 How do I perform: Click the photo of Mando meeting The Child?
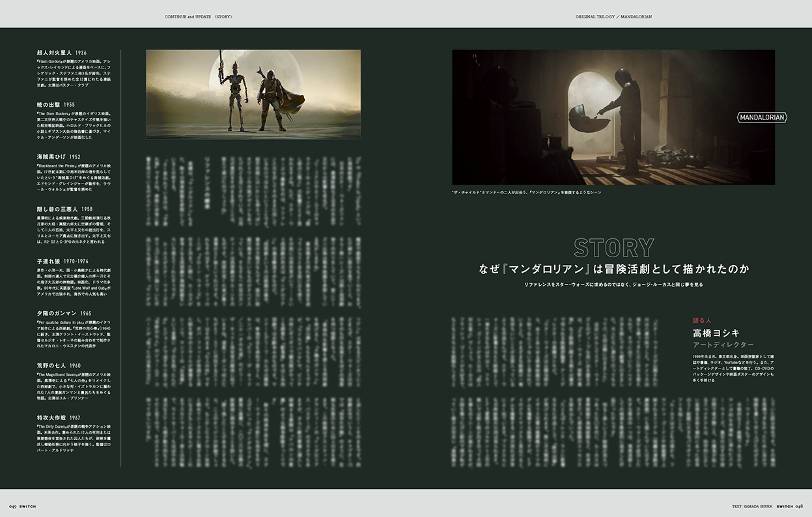pyautogui.click(x=613, y=117)
